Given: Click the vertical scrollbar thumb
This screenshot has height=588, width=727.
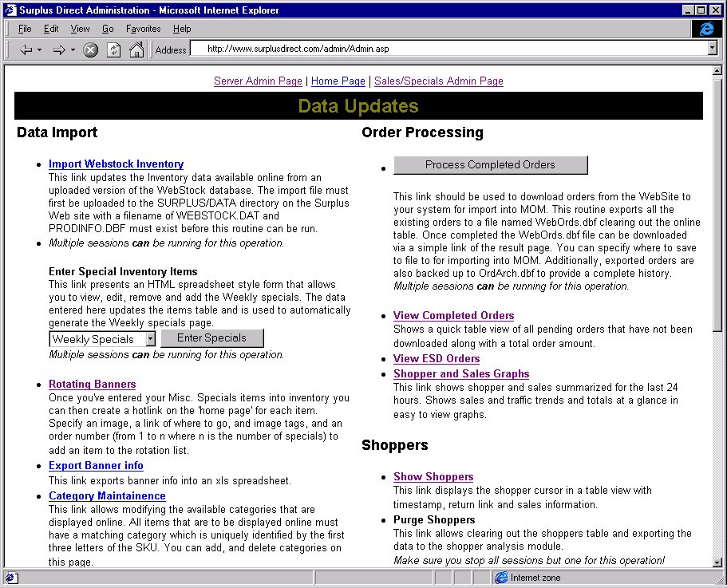Looking at the screenshot, I should (x=717, y=204).
